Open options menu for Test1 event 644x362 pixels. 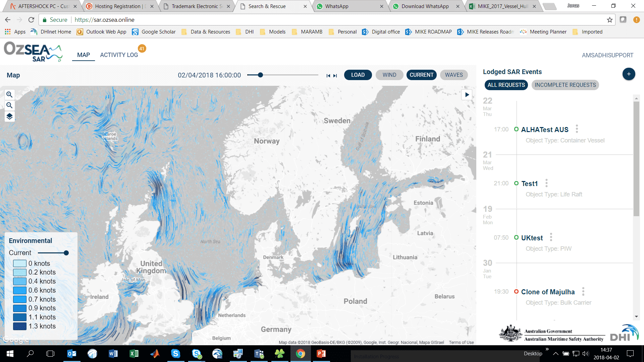pos(546,183)
